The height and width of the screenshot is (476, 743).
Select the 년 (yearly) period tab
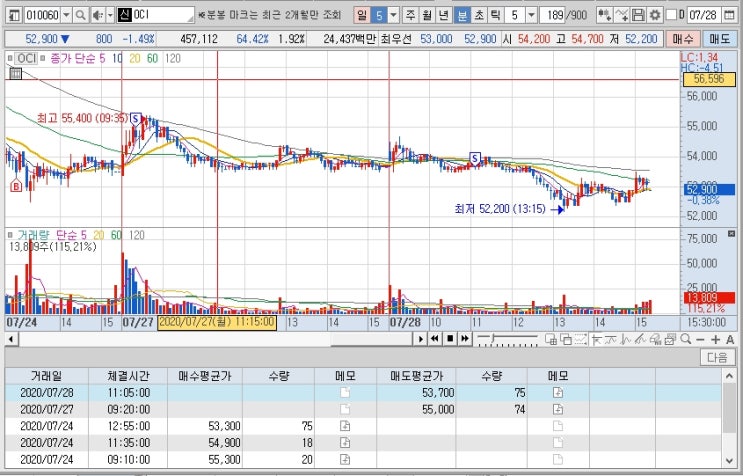[444, 15]
